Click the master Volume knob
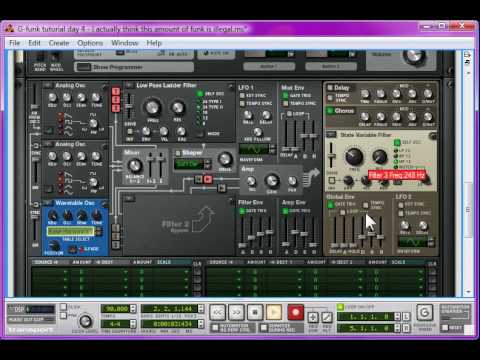 click(x=414, y=57)
